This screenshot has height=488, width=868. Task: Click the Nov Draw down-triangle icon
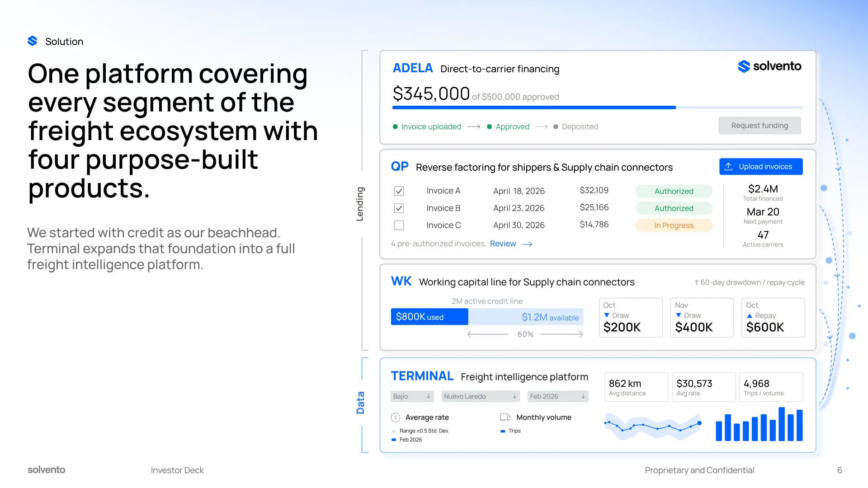point(679,315)
